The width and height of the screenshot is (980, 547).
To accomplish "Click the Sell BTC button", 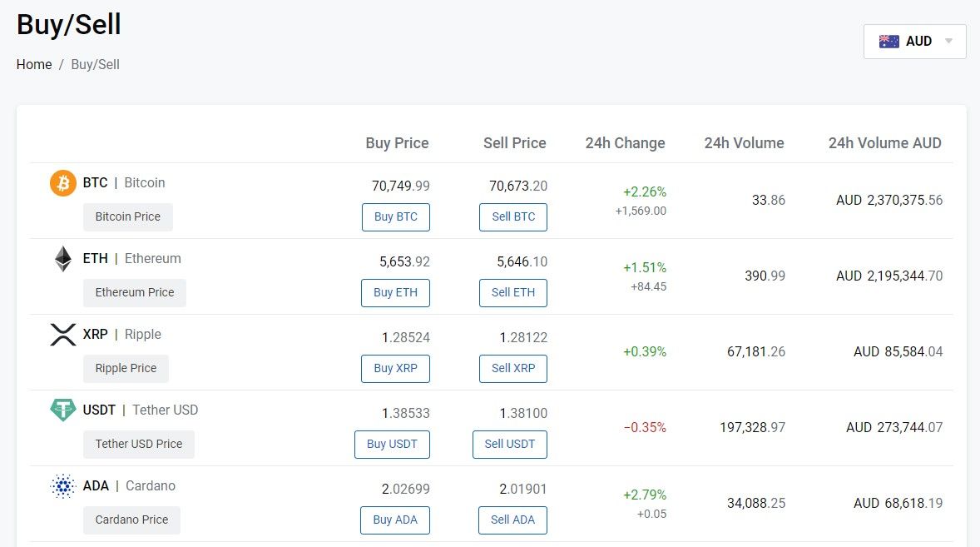I will (x=513, y=217).
